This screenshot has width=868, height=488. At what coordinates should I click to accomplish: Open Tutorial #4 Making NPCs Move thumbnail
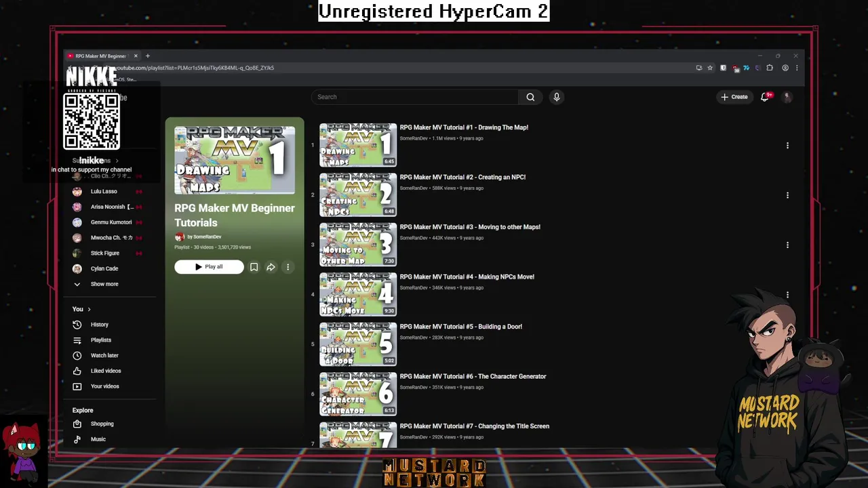click(x=358, y=295)
